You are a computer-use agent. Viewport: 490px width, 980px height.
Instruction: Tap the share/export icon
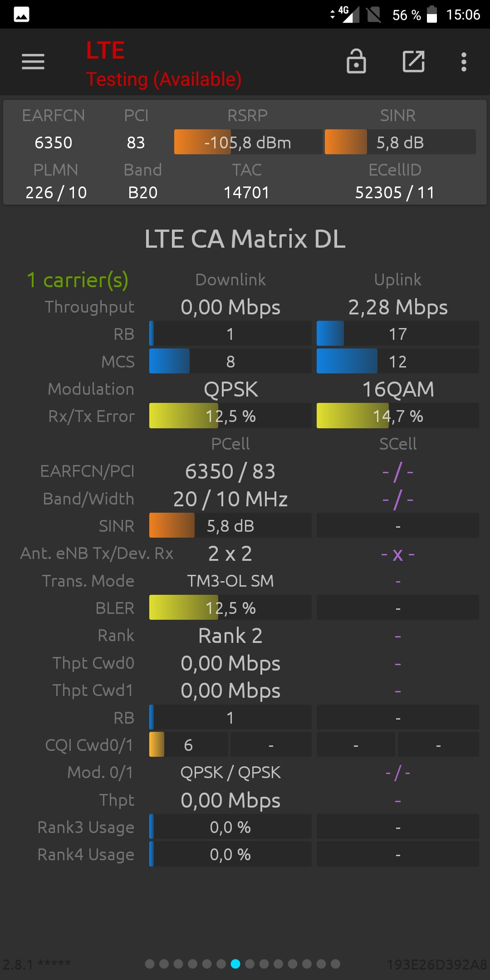click(414, 61)
